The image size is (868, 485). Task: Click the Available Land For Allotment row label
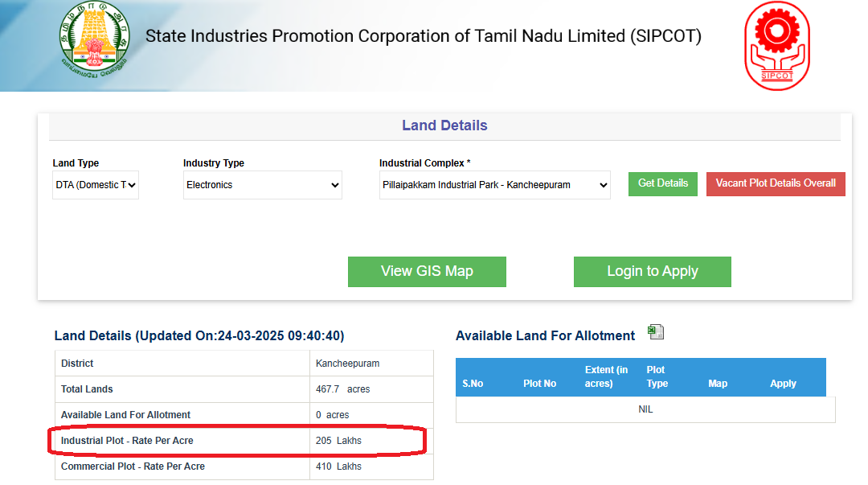(125, 414)
